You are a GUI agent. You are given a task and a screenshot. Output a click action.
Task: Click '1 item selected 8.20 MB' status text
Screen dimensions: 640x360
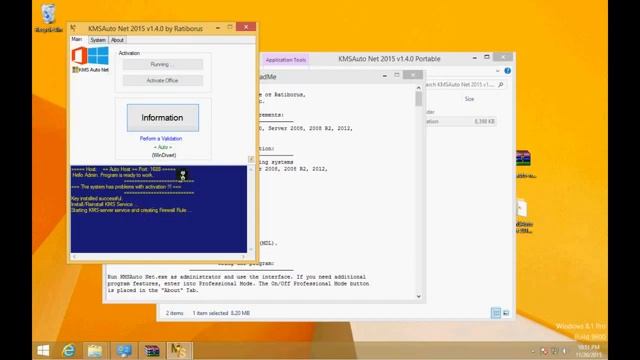click(x=221, y=313)
